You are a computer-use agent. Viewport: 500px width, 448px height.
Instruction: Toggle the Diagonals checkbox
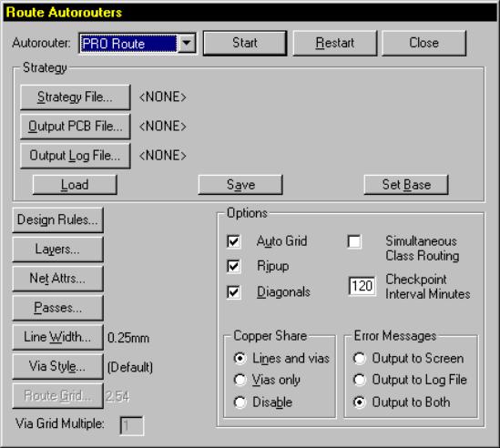tap(234, 292)
